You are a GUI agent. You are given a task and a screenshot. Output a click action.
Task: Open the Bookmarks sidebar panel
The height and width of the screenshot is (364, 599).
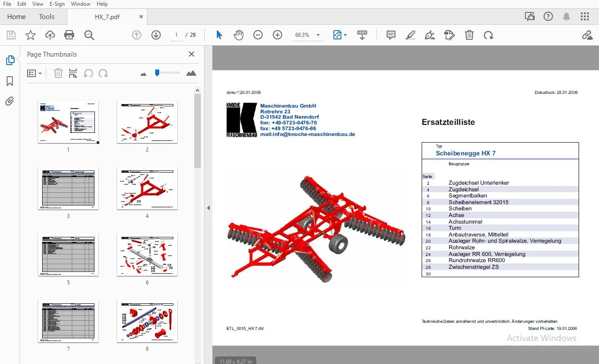point(10,81)
